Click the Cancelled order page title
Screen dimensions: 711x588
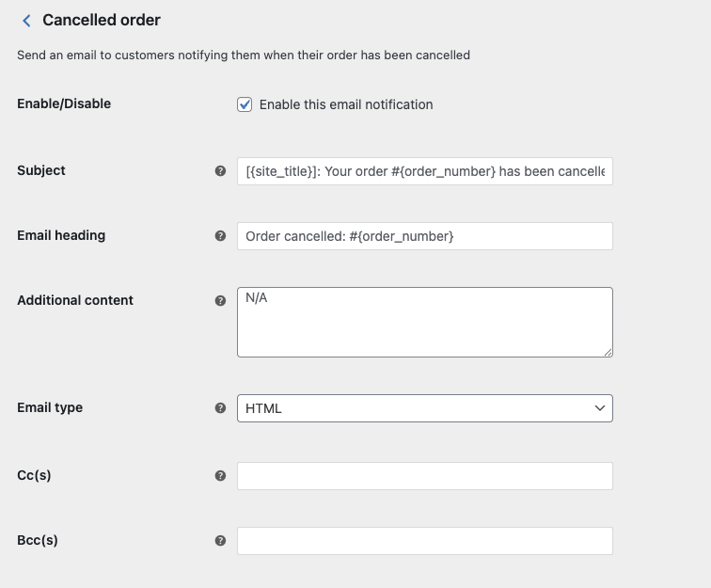[102, 20]
